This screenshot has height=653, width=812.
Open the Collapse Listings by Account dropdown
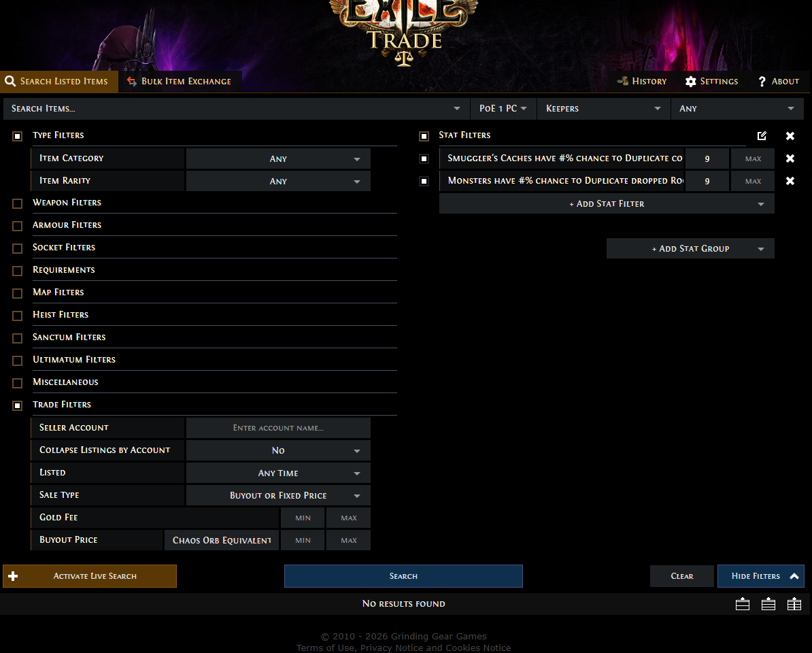point(278,450)
